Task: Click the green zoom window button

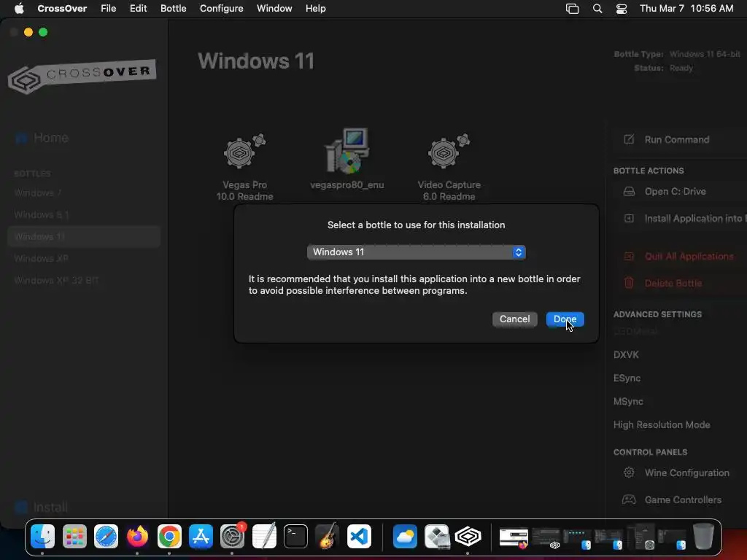Action: pyautogui.click(x=43, y=32)
